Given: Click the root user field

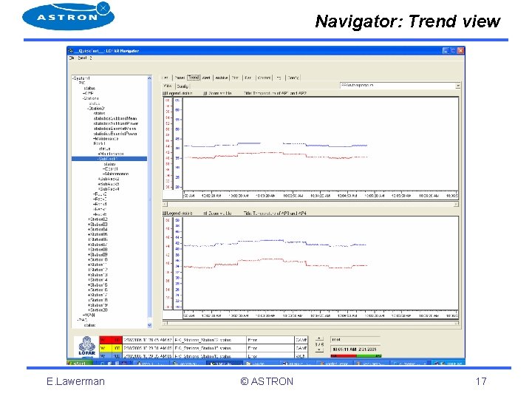Looking at the screenshot, I should (x=355, y=340).
